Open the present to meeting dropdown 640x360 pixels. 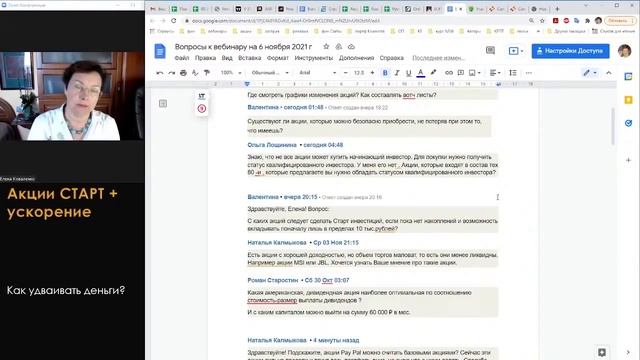(x=516, y=51)
